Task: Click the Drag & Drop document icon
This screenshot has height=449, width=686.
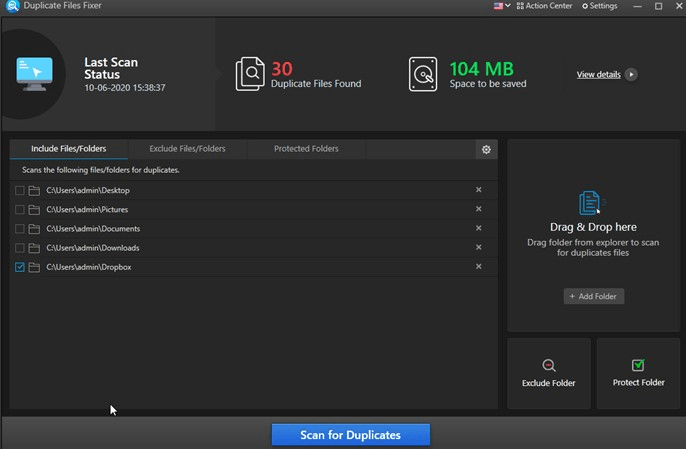Action: click(591, 203)
